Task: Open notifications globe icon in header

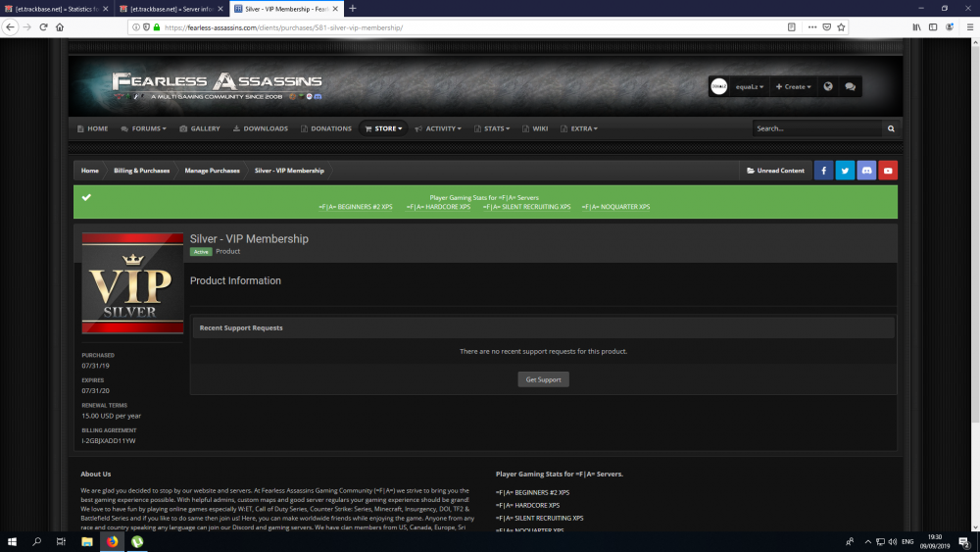Action: click(828, 86)
